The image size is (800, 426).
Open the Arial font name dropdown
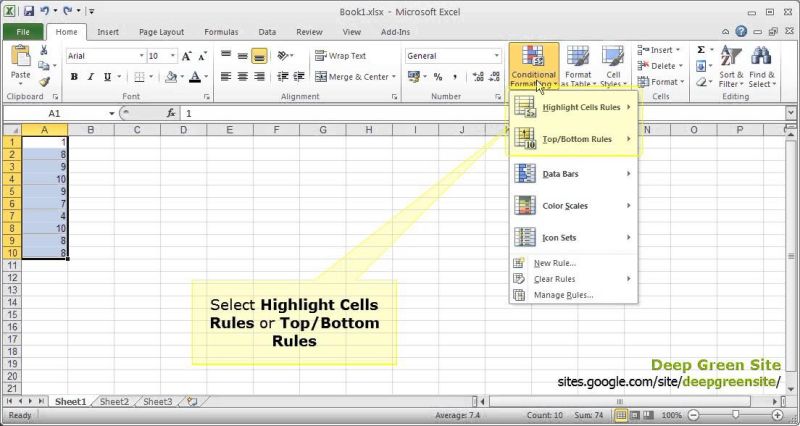142,56
